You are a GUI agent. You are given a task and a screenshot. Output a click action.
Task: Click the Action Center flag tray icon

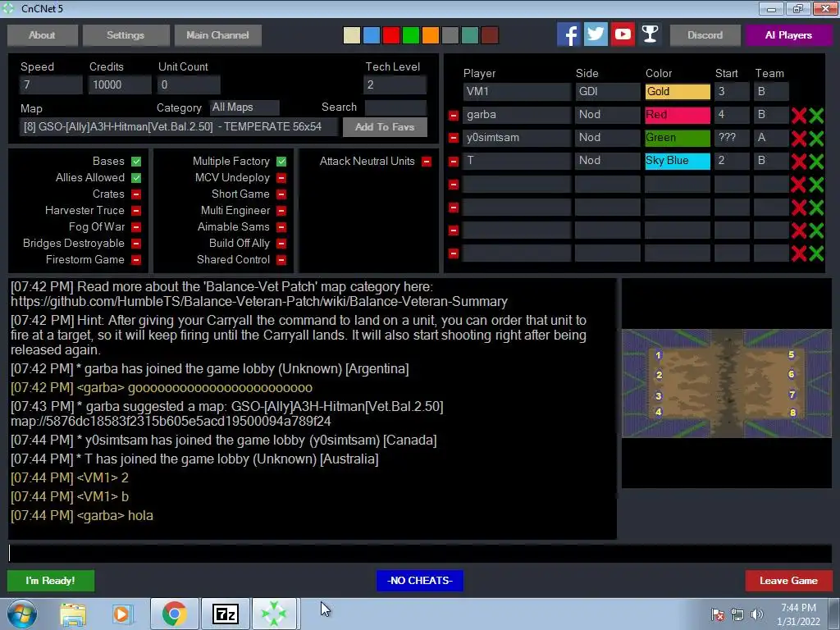718,614
